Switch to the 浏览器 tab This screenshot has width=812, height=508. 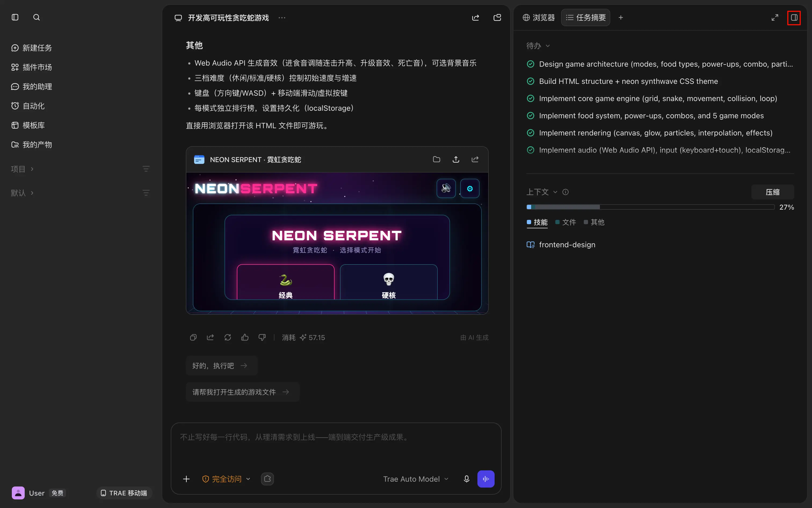point(539,17)
